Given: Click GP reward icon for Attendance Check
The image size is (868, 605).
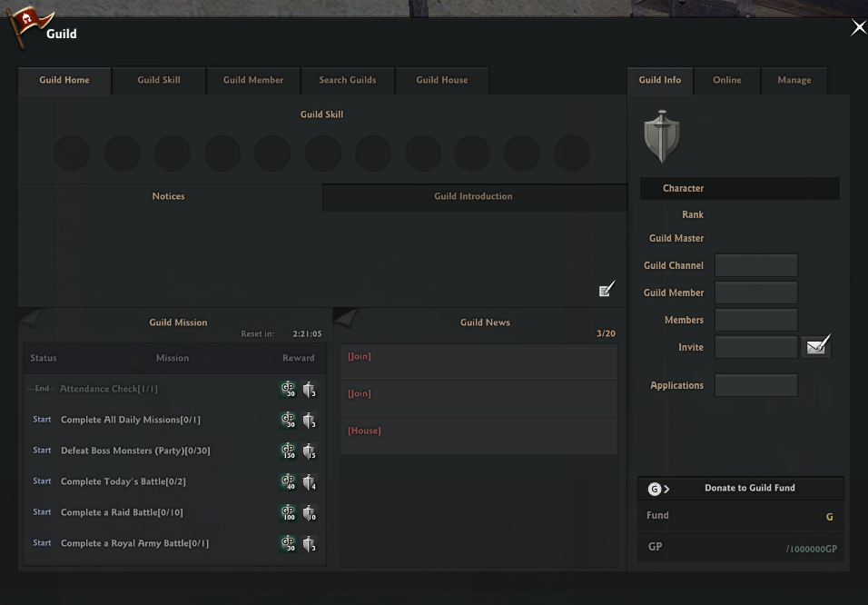Looking at the screenshot, I should [288, 389].
